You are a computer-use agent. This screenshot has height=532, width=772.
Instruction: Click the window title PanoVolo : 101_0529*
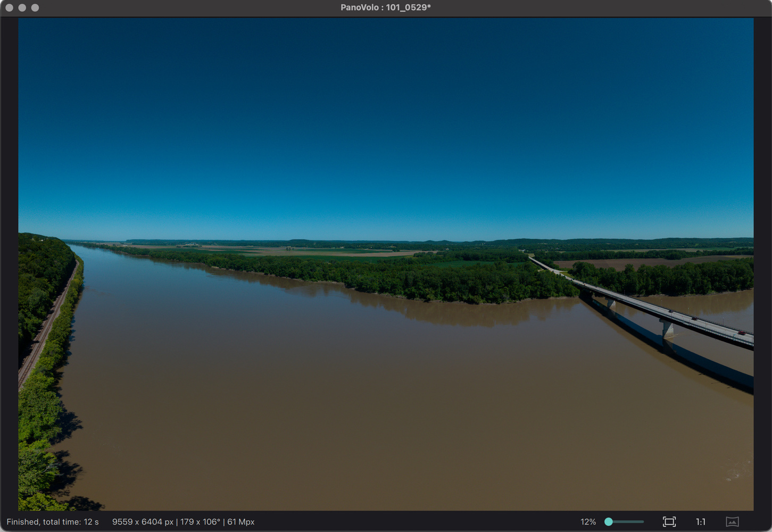click(x=386, y=7)
